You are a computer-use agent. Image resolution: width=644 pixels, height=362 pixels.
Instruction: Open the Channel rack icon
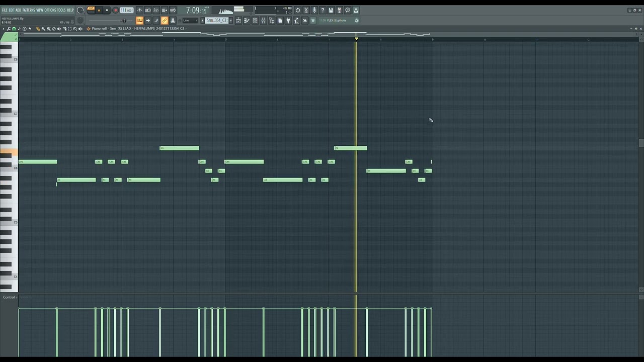[x=255, y=21]
